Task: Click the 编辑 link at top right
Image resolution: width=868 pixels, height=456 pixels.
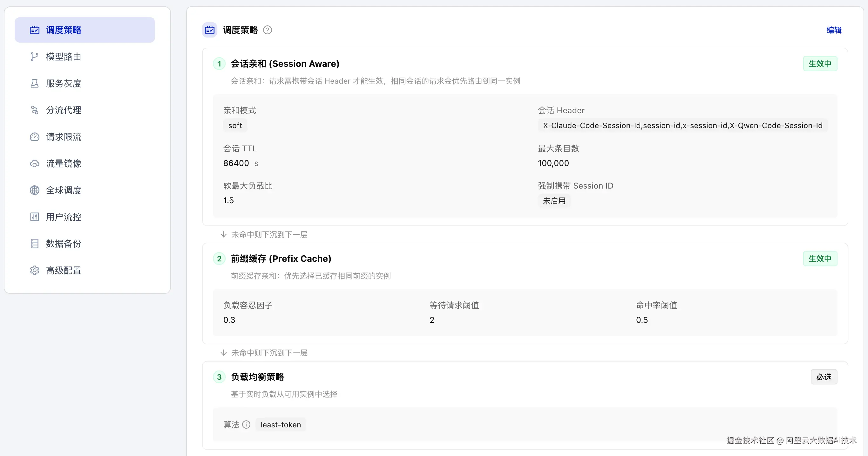Action: click(834, 30)
